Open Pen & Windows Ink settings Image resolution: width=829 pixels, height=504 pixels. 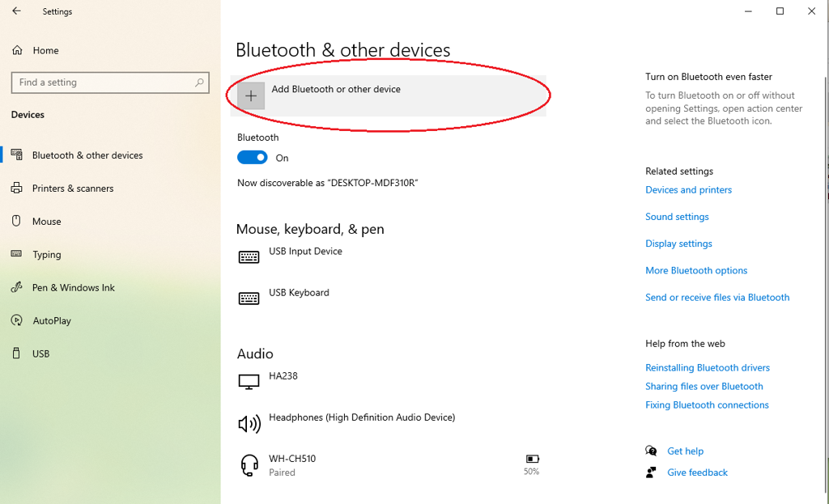click(74, 287)
